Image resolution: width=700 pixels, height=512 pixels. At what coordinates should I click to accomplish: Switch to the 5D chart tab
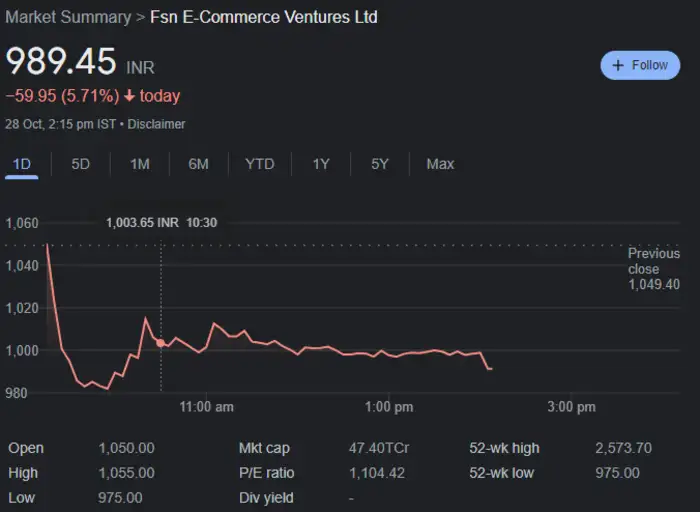tap(80, 164)
